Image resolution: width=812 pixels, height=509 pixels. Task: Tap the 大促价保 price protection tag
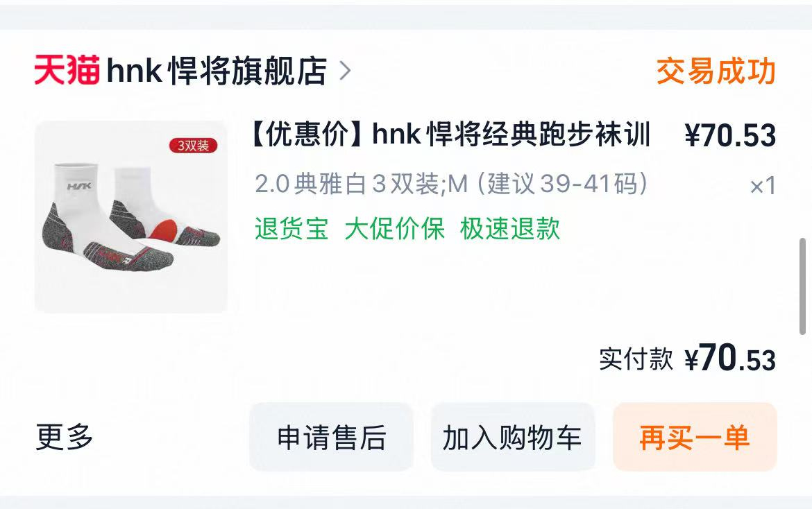pos(395,229)
